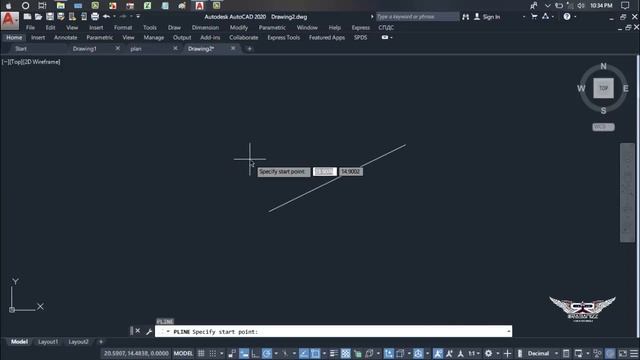The image size is (640, 360).
Task: Toggle 2D Object Snap in status bar
Action: (316, 353)
